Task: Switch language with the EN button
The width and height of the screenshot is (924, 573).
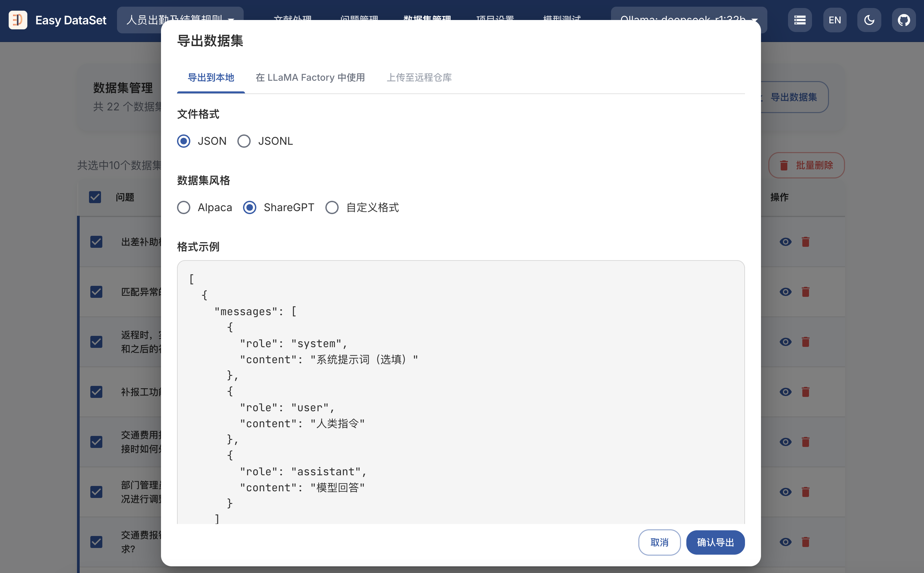Action: pos(834,20)
